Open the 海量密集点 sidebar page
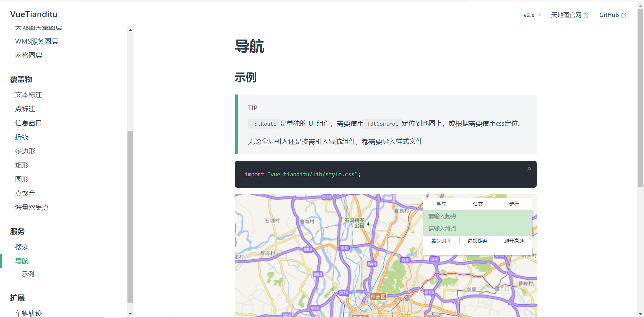This screenshot has height=318, width=644. (x=32, y=207)
